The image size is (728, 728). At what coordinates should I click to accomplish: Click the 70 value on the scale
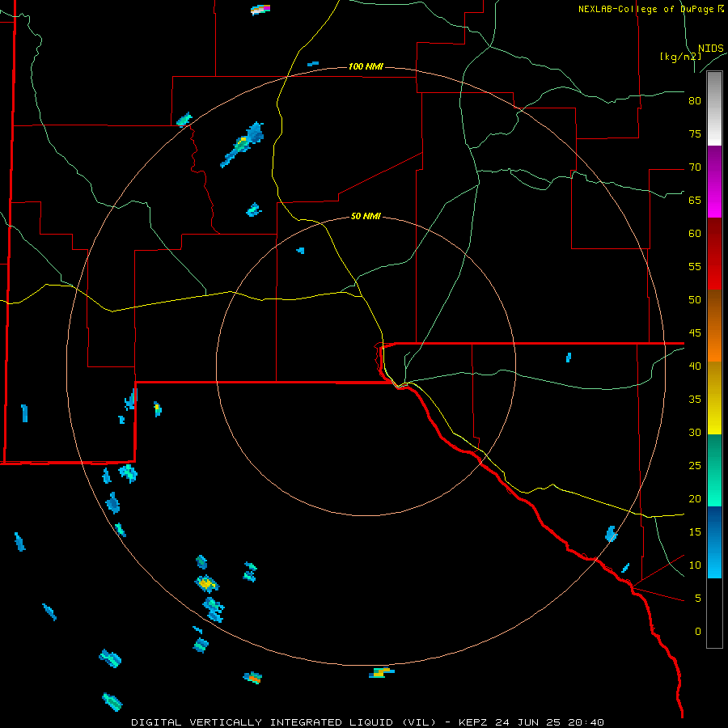coord(695,167)
